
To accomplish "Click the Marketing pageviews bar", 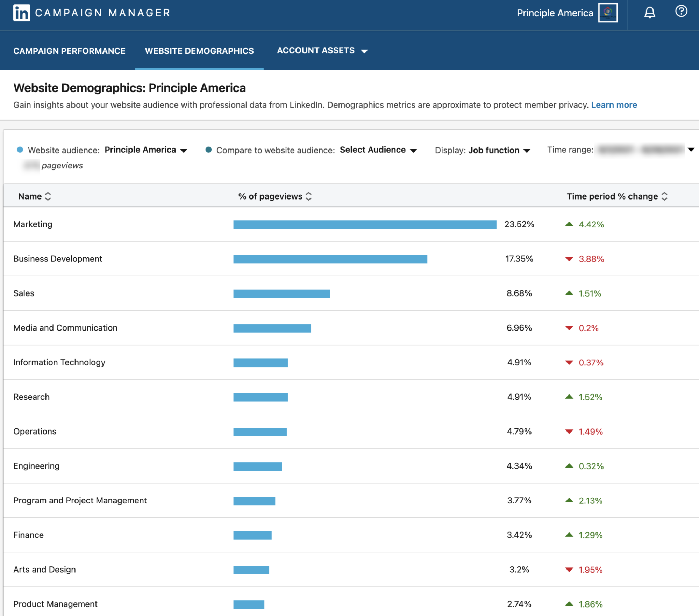I will point(364,225).
